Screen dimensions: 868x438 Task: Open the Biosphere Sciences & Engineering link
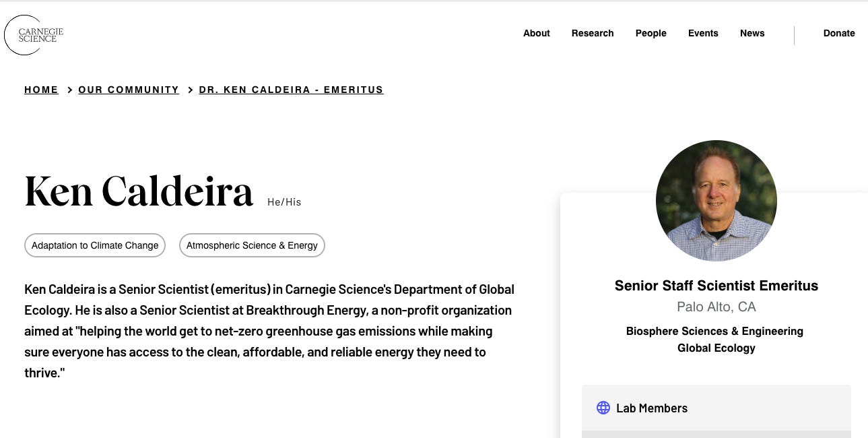[714, 331]
